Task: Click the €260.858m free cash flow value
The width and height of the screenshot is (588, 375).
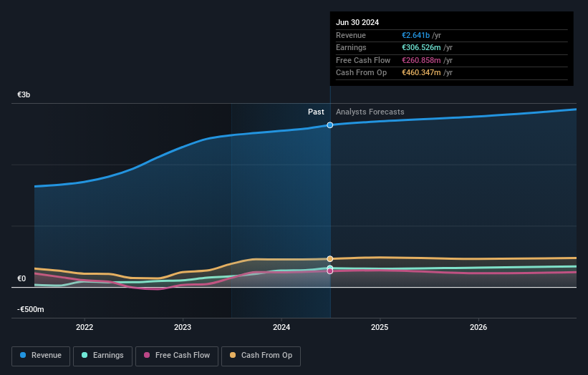Action: pos(422,60)
